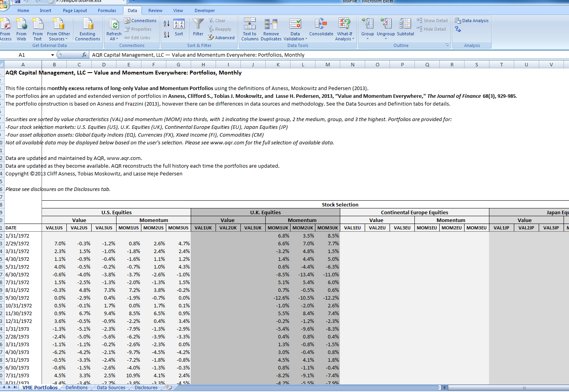Viewport: 569px width, 392px height.
Task: Open the Data Sources sheet tab
Action: 111,387
